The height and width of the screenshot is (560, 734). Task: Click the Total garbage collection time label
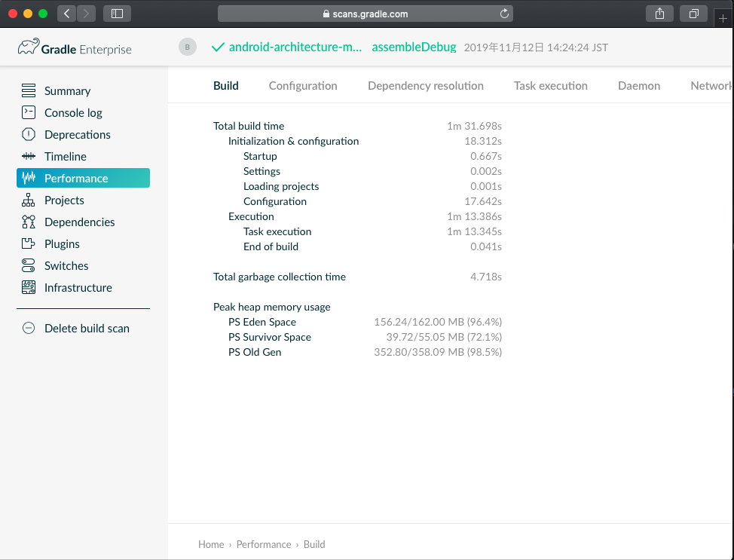coord(280,277)
